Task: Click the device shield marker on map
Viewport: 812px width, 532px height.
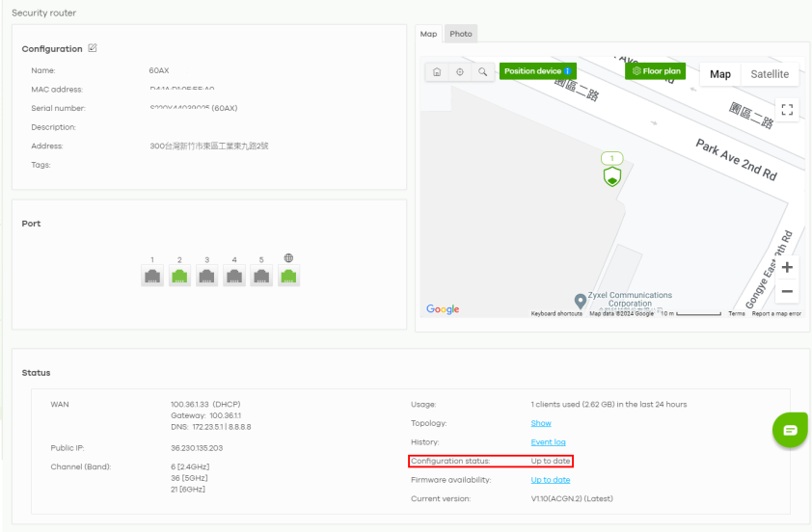Action: point(611,176)
